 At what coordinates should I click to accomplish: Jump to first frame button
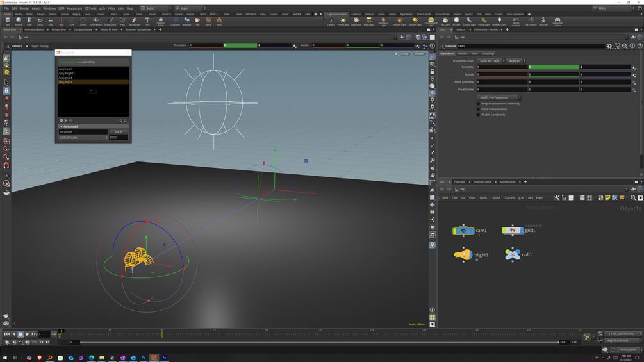[6, 334]
